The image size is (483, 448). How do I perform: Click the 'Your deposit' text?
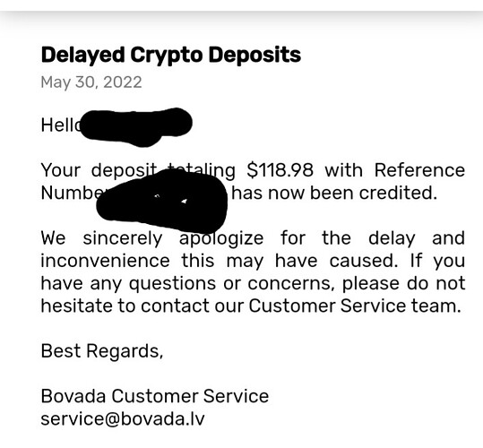pos(99,170)
